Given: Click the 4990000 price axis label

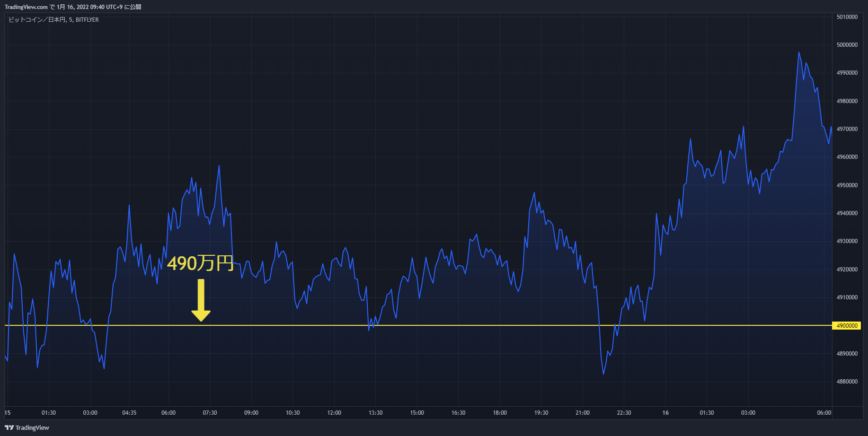Looking at the screenshot, I should click(x=847, y=73).
